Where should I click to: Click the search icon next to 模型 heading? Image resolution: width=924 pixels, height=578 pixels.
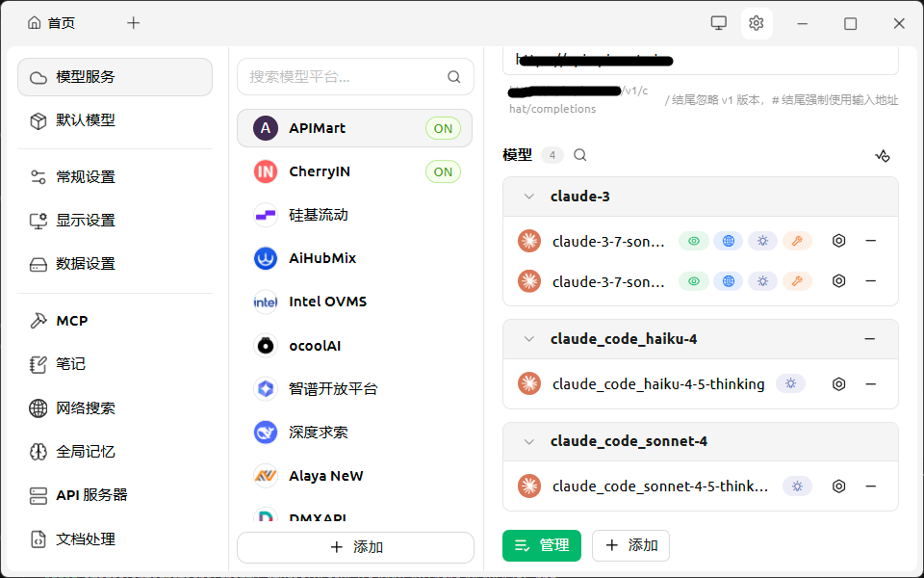pyautogui.click(x=579, y=155)
